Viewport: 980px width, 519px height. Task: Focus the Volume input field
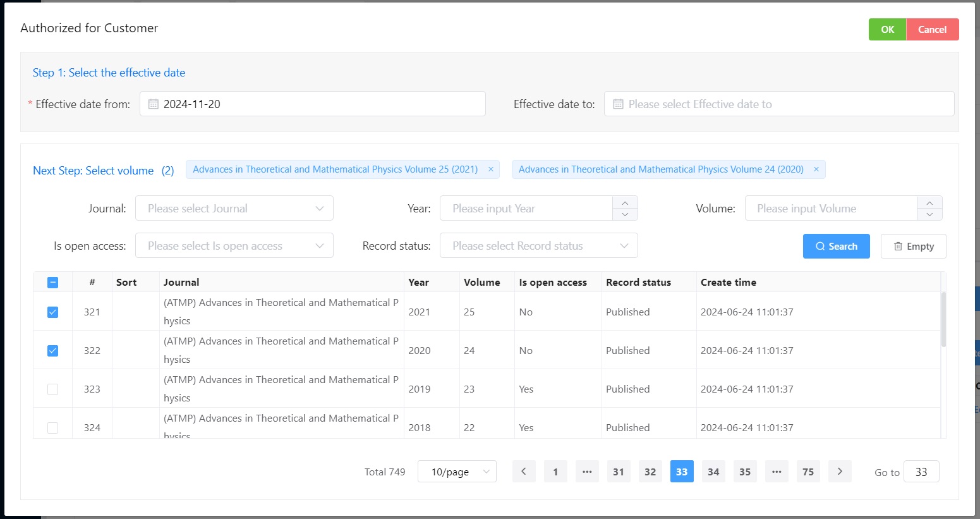pos(831,209)
